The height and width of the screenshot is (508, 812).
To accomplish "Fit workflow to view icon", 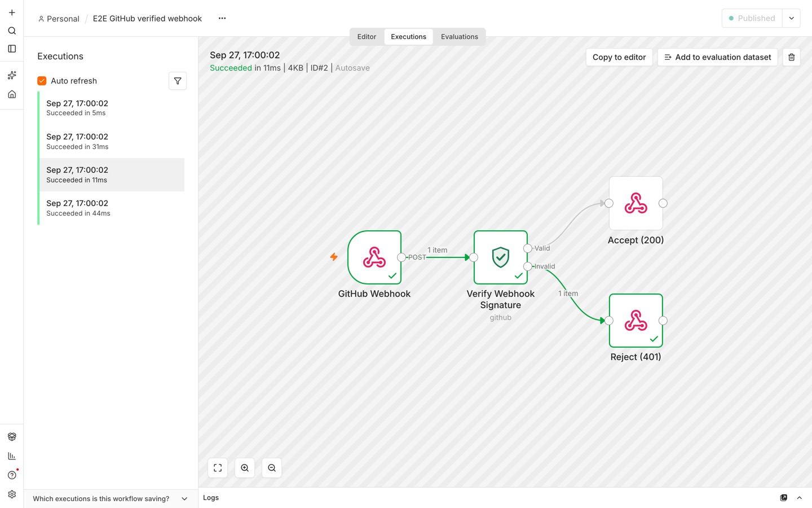I will [x=218, y=468].
